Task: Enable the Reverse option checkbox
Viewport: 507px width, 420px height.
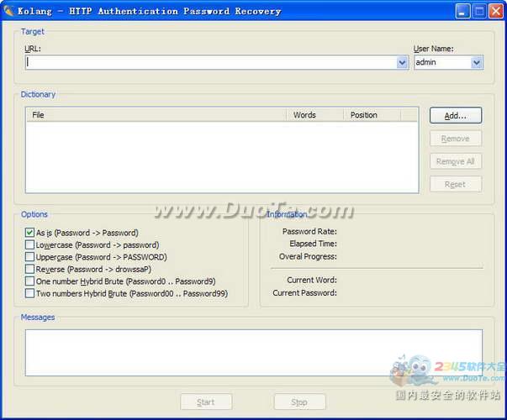Action: click(29, 269)
